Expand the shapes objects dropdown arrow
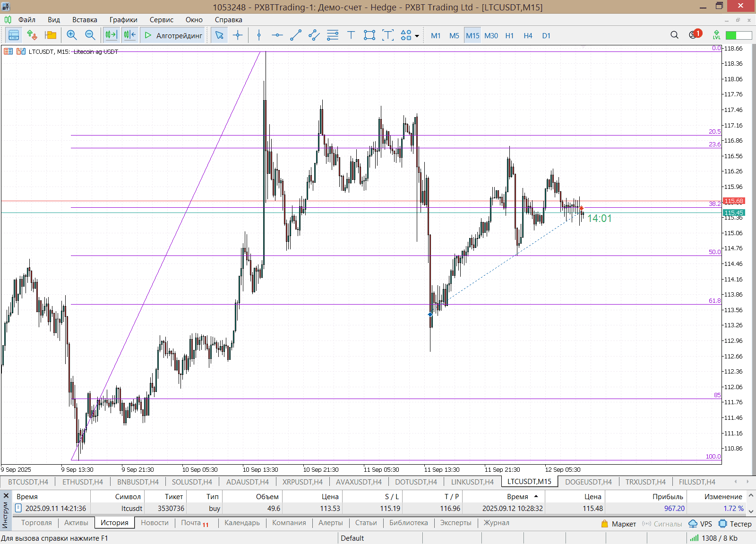Viewport: 756px width, 544px height. coord(417,36)
